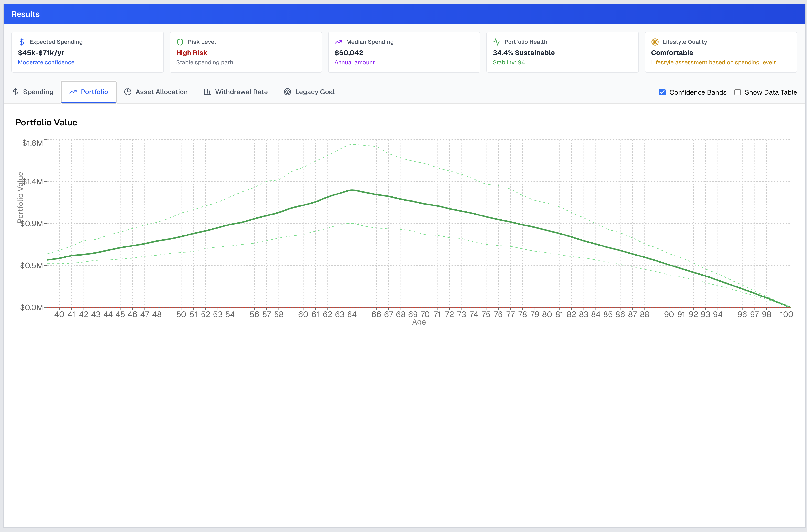Viewport: 807px width, 532px height.
Task: Click the Results header title
Action: click(x=25, y=14)
